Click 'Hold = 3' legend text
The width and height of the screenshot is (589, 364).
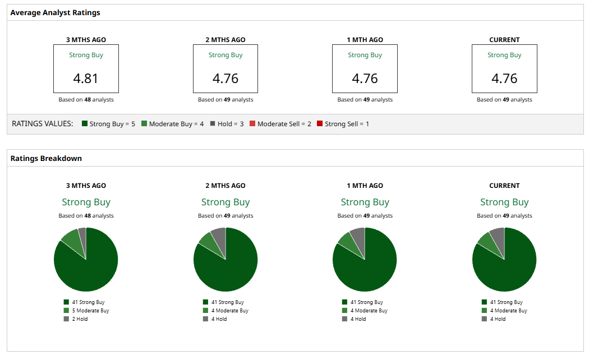(x=231, y=124)
